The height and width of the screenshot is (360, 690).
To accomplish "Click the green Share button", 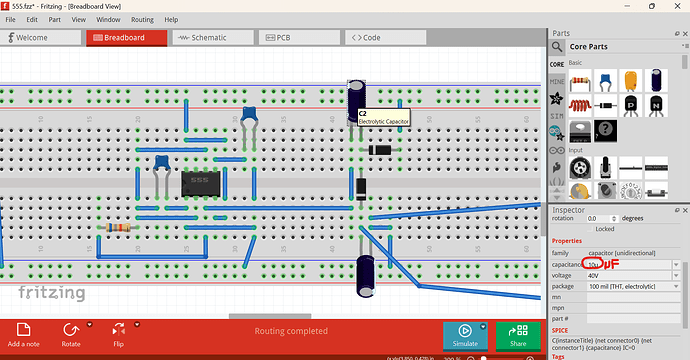I will click(x=518, y=336).
